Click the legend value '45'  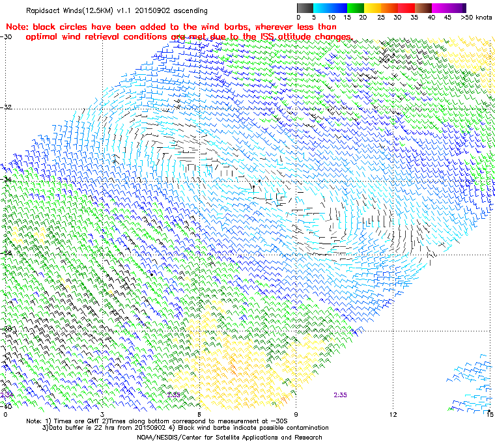pyautogui.click(x=447, y=18)
